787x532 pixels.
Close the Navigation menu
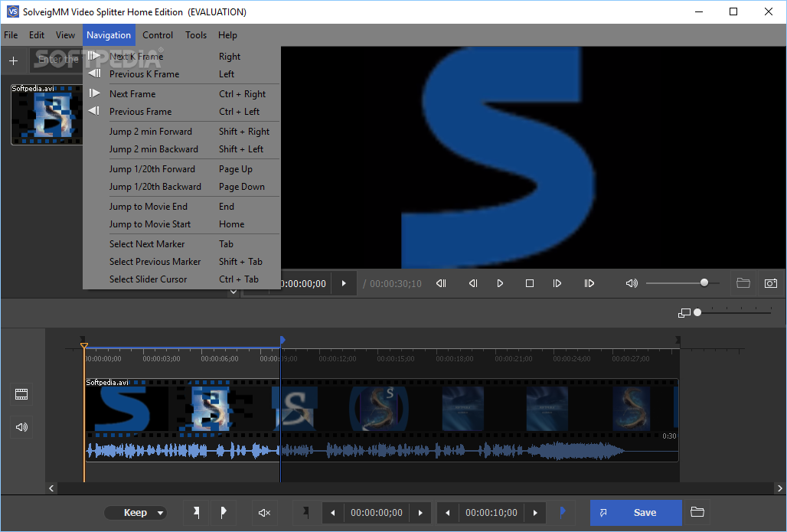point(109,35)
